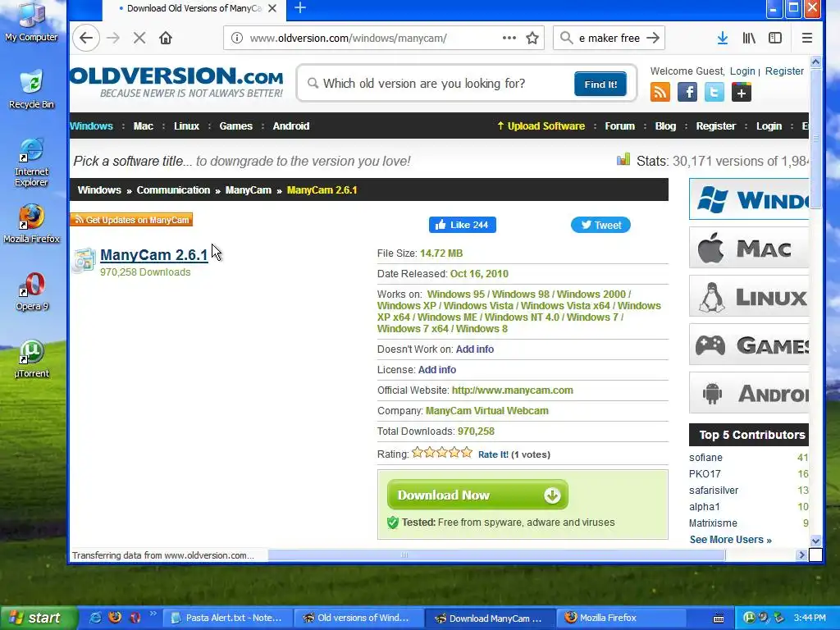Select the Recycle Bin desktop icon
The height and width of the screenshot is (630, 840).
32,89
